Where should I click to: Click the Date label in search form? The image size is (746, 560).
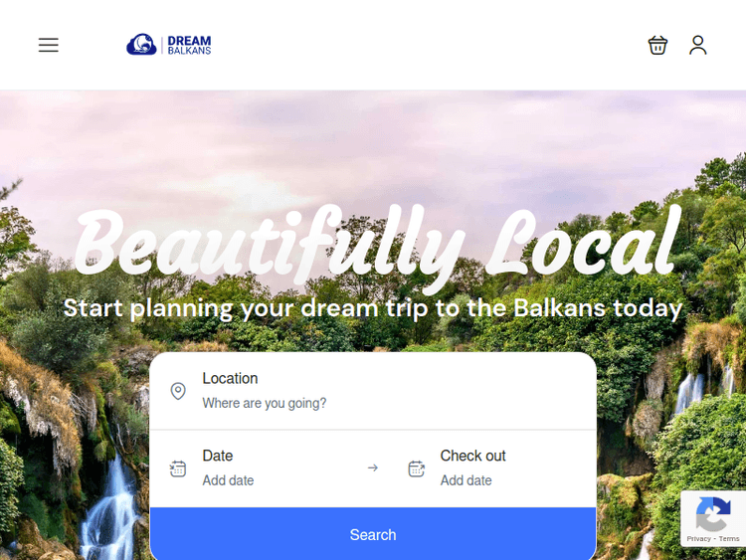218,456
